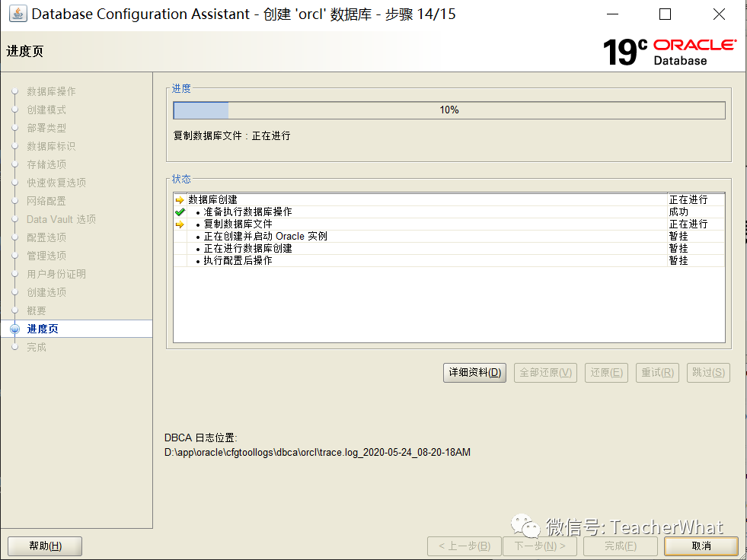
Task: Click the 还原(E) button
Action: click(x=606, y=372)
